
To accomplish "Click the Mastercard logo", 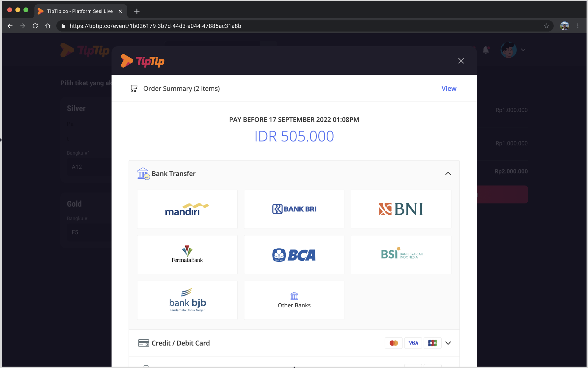I will pos(394,343).
